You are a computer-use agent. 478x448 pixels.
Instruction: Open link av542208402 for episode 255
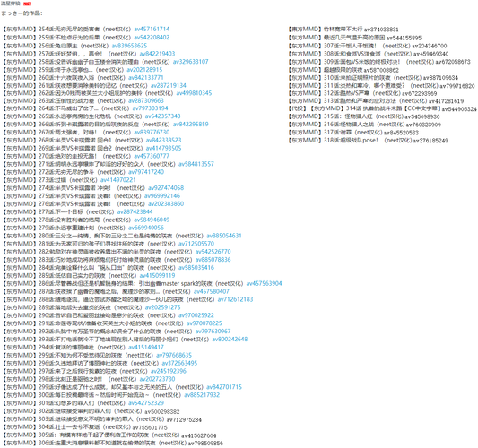click(152, 38)
